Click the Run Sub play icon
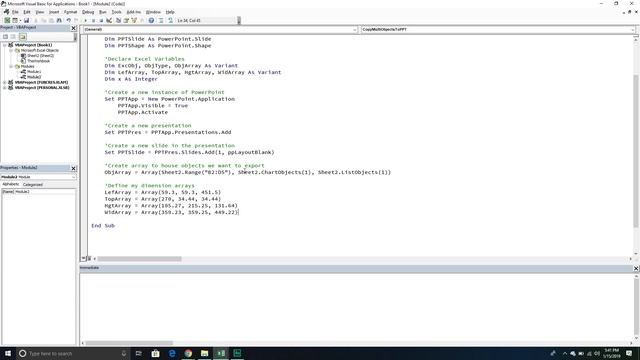Viewport: 640px width, 360px height. pos(85,20)
